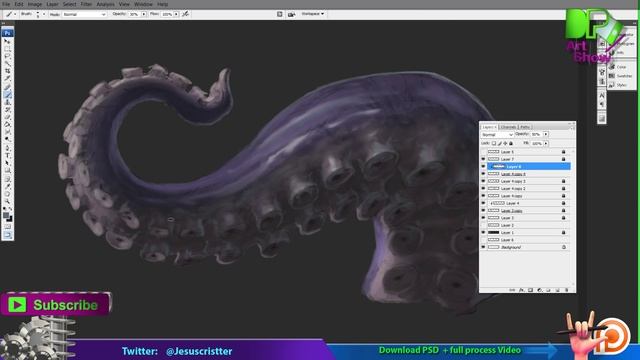Open the Brush preset picker arrow
640x360 pixels.
[x=44, y=14]
